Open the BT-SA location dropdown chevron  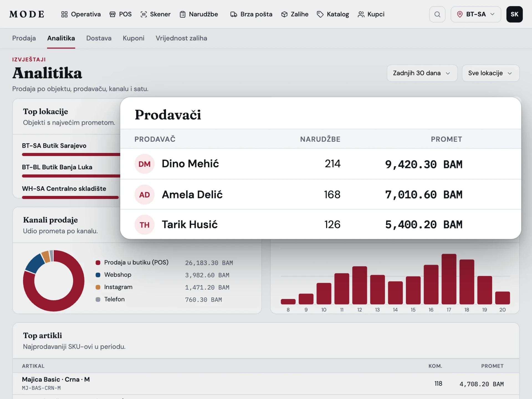point(492,14)
